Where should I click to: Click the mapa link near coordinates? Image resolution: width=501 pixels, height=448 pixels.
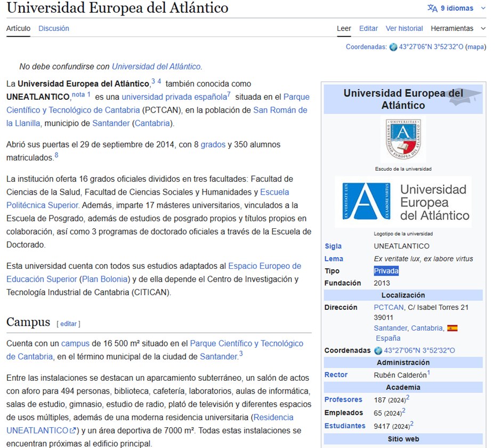[475, 47]
